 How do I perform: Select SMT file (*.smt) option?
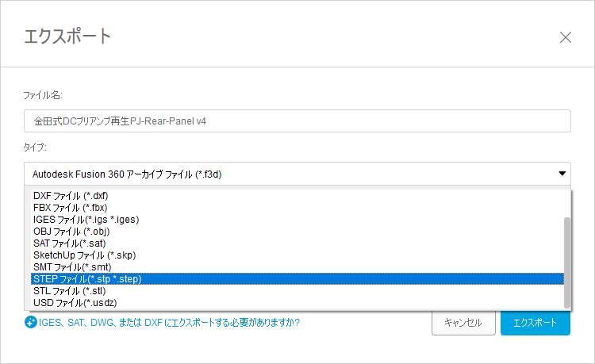[x=70, y=266]
